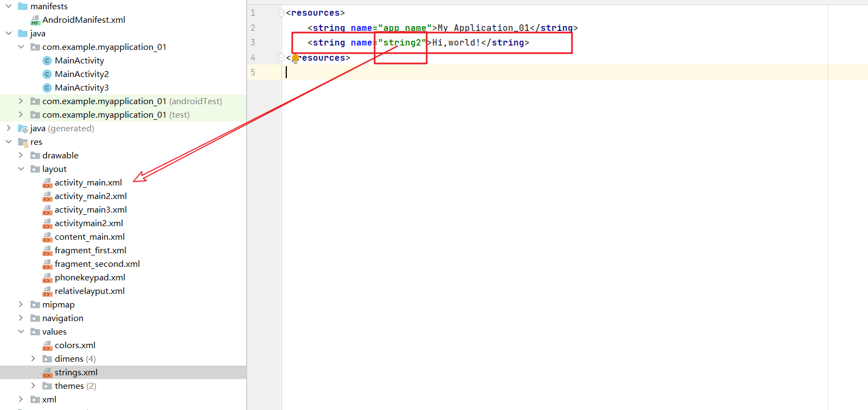
Task: Click the "Hi,world!" string text
Action: click(456, 42)
